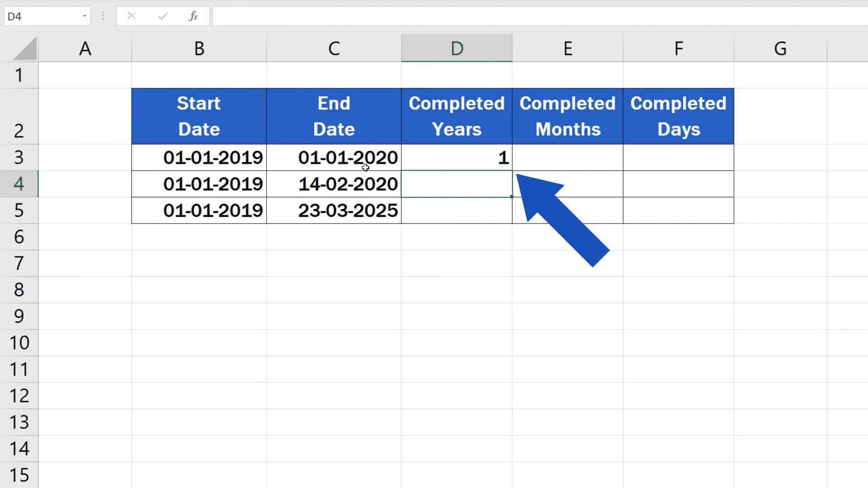868x488 pixels.
Task: Select row 3 header
Action: [19, 158]
